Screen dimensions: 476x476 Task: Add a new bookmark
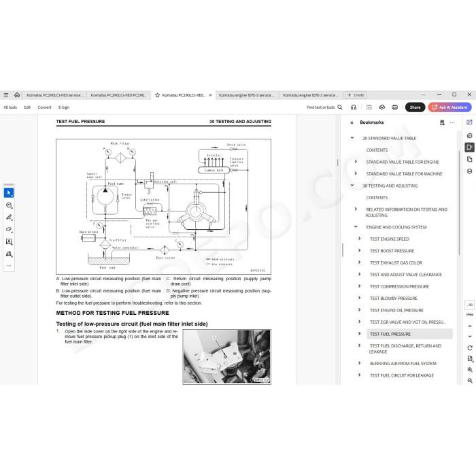(x=442, y=122)
